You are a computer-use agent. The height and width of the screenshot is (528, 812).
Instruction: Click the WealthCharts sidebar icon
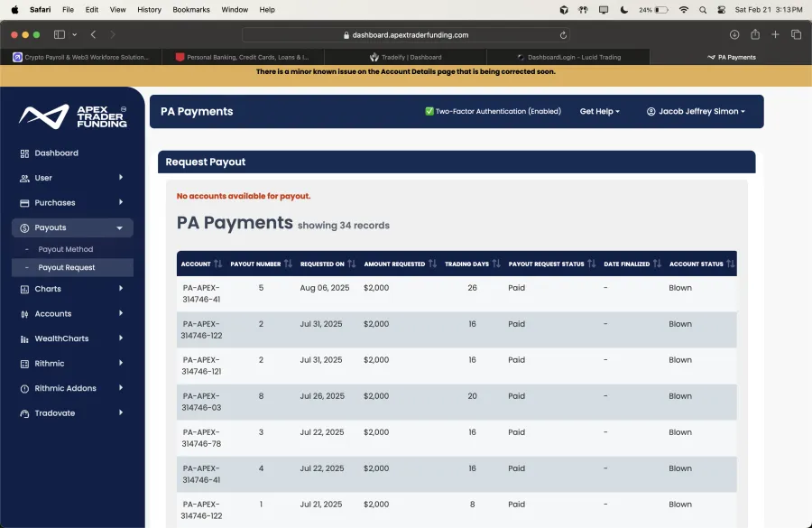click(24, 338)
